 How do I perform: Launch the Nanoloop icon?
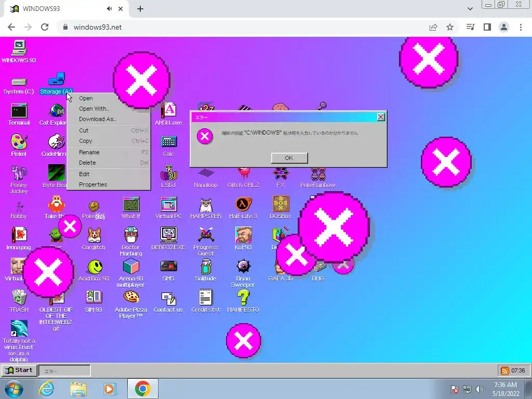tap(206, 173)
